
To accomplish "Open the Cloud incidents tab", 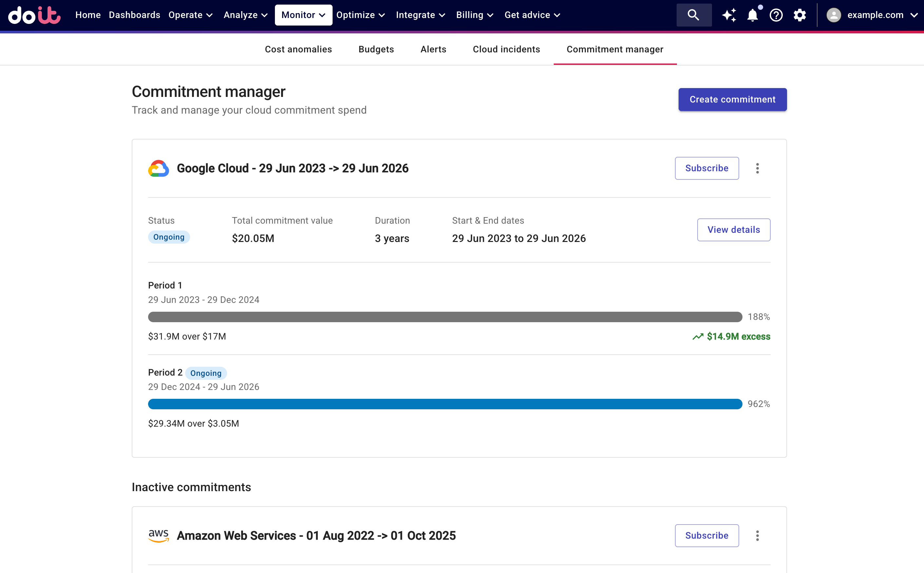I will pos(506,49).
